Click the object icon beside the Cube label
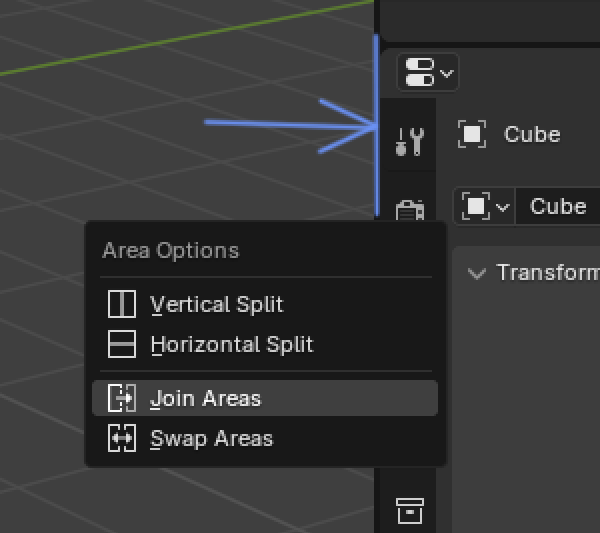The image size is (600, 533). (472, 134)
